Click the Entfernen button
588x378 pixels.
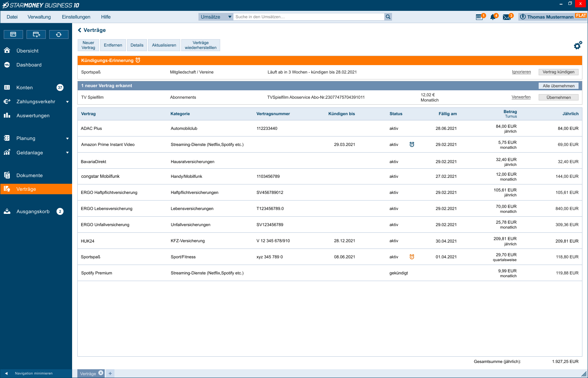(113, 45)
